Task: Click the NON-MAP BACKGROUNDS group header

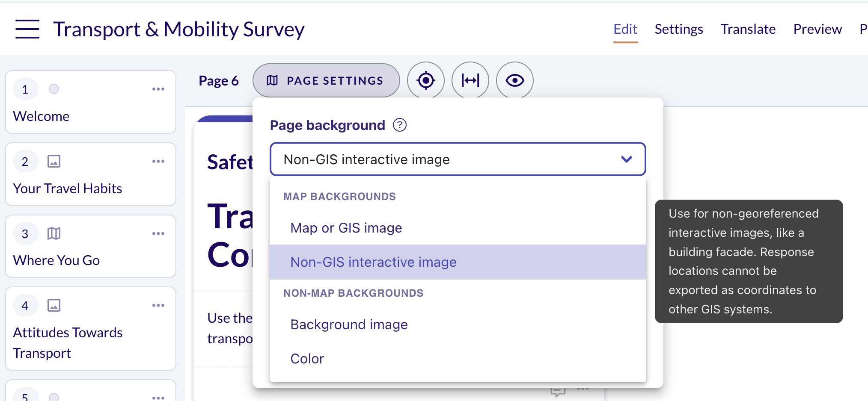Action: (353, 293)
